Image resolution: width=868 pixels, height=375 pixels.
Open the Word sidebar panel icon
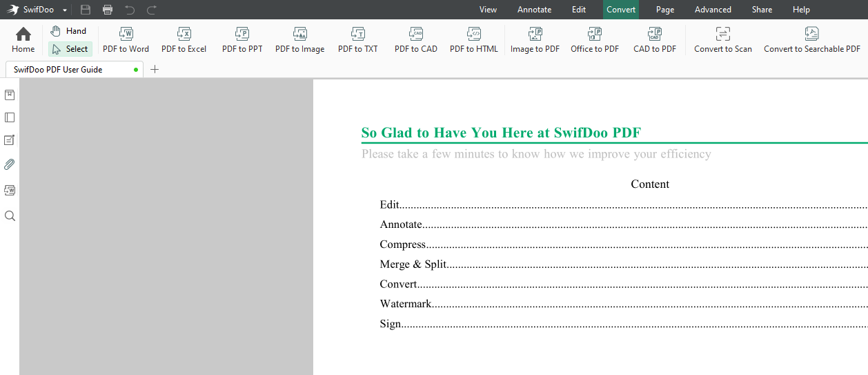coord(10,190)
